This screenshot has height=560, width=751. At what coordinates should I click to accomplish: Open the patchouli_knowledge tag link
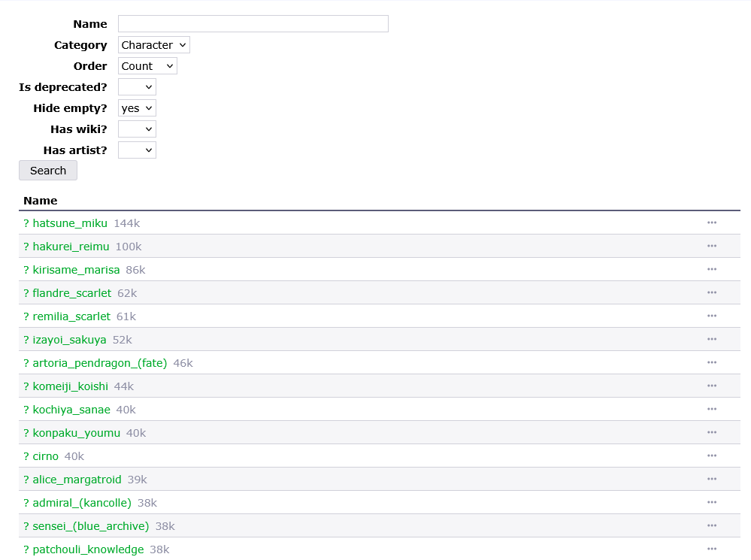88,550
